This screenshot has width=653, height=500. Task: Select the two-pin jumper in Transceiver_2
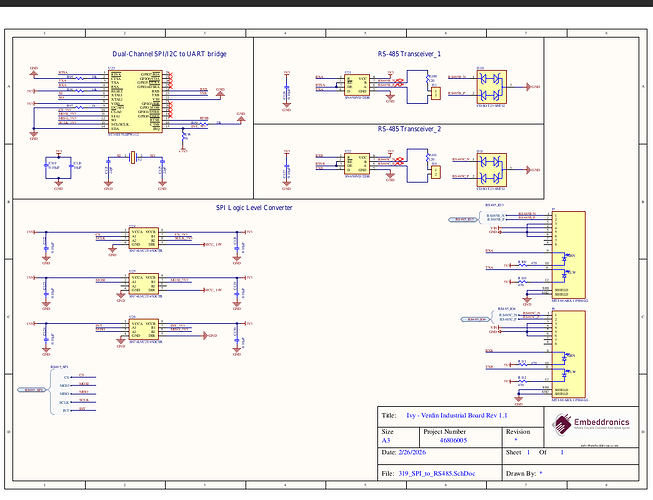pyautogui.click(x=436, y=172)
